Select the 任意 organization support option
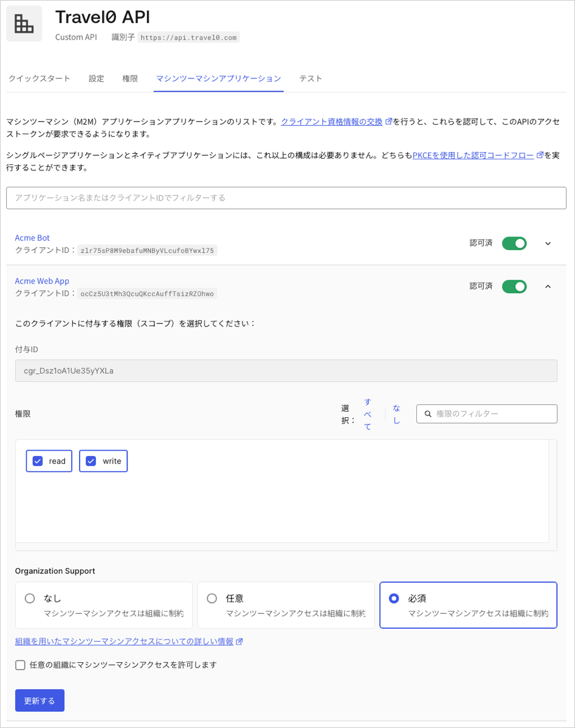The height and width of the screenshot is (728, 575). pos(212,598)
